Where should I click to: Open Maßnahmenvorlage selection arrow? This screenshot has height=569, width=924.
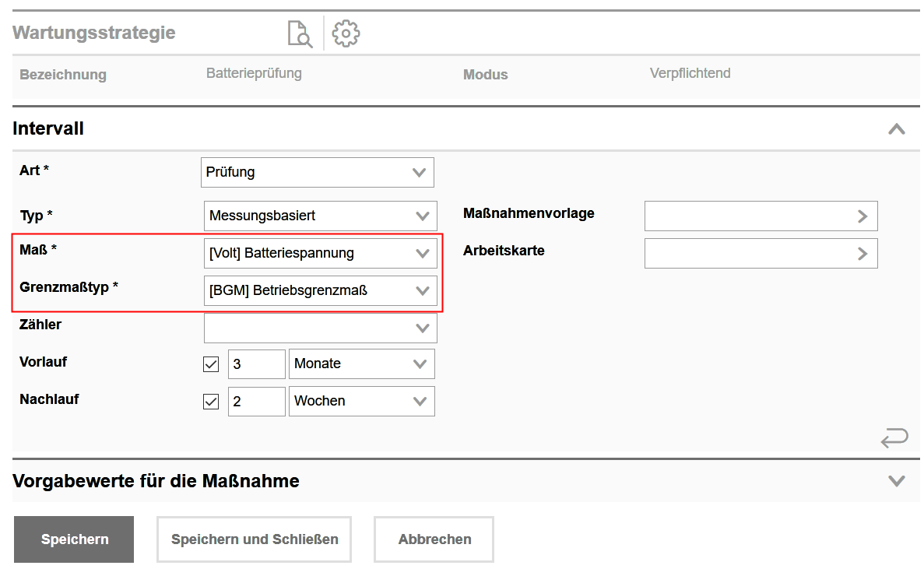click(862, 216)
